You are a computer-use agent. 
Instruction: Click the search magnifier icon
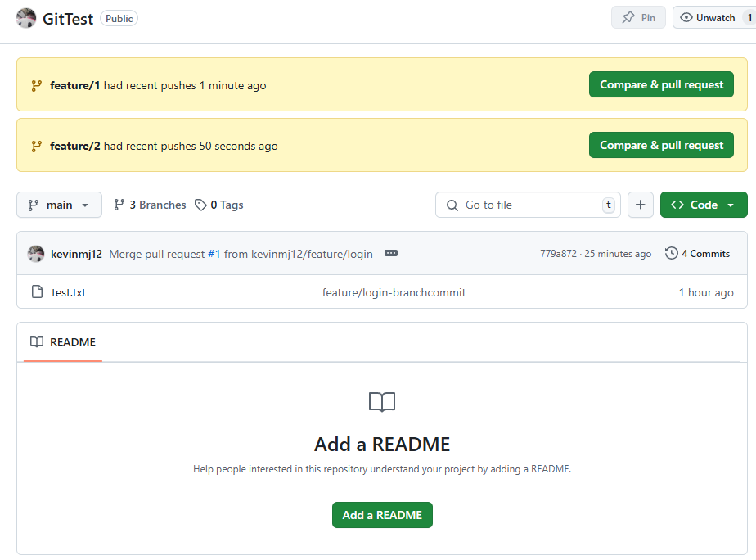452,205
